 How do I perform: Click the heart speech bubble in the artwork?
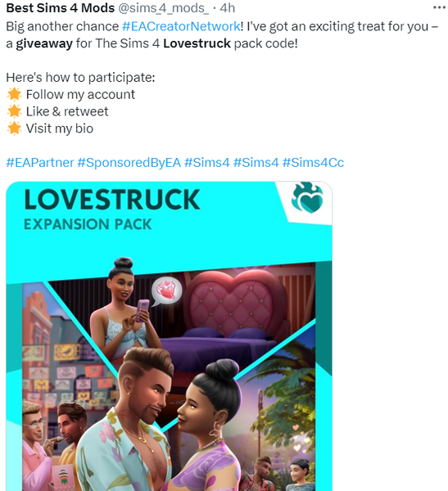[x=166, y=291]
